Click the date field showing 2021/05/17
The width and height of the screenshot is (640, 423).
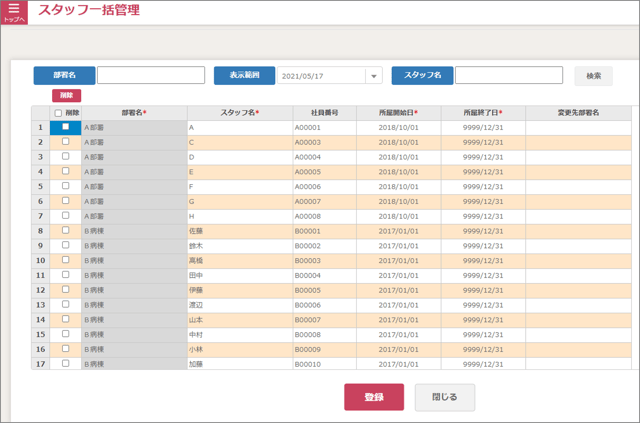click(320, 76)
